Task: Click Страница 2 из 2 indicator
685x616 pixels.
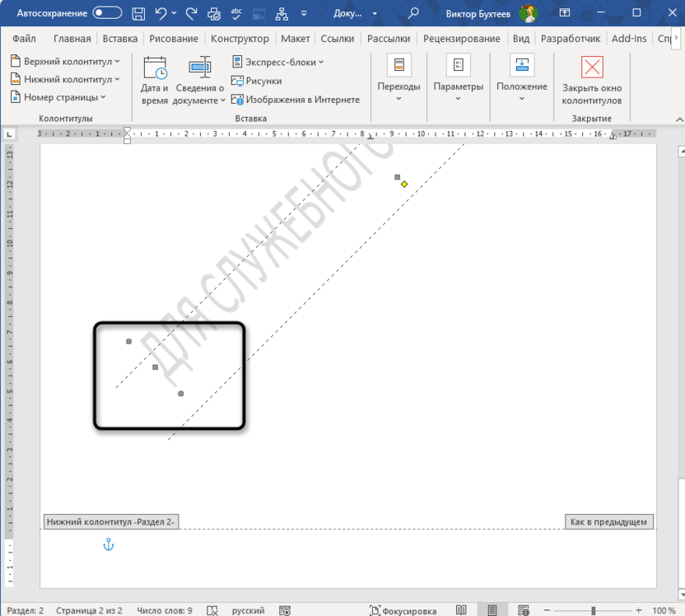Action: coord(89,610)
